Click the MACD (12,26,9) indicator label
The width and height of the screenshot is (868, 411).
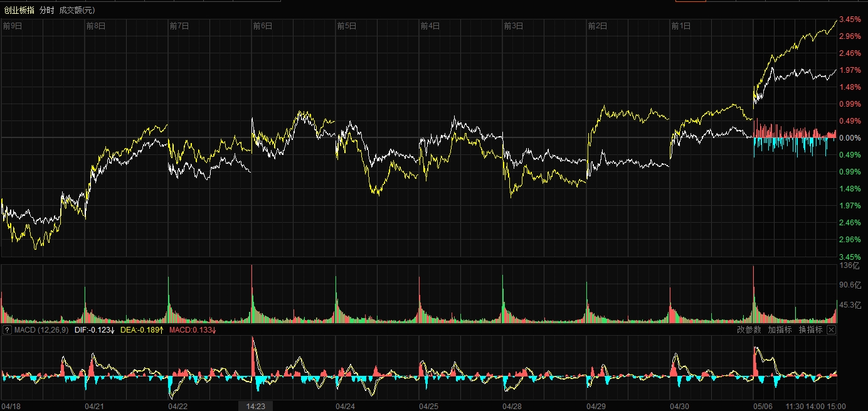[41, 329]
